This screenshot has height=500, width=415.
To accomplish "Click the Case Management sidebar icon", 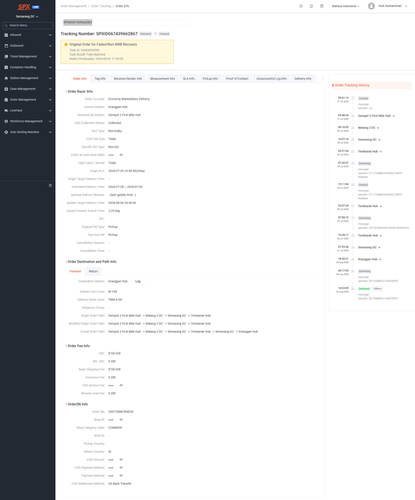I will [6, 89].
